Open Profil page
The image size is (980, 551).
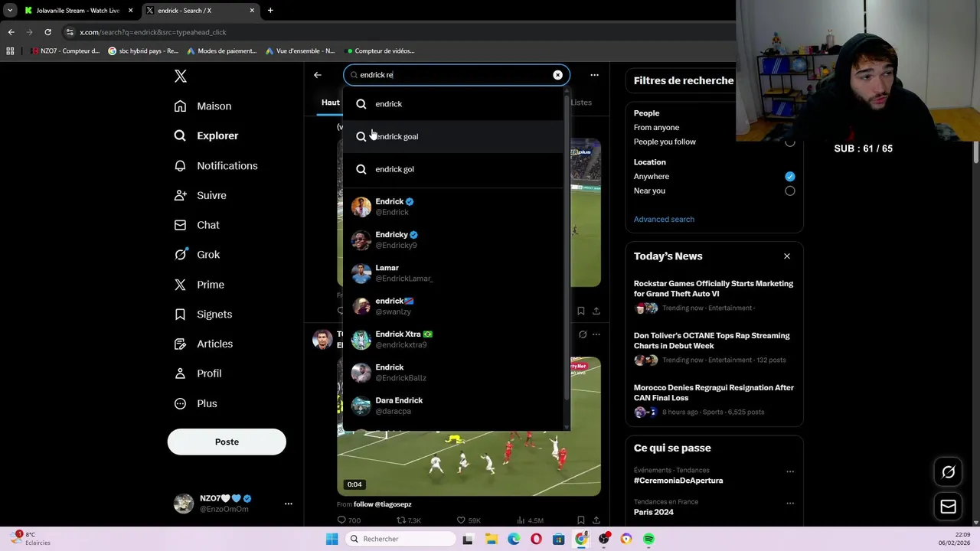(x=198, y=373)
